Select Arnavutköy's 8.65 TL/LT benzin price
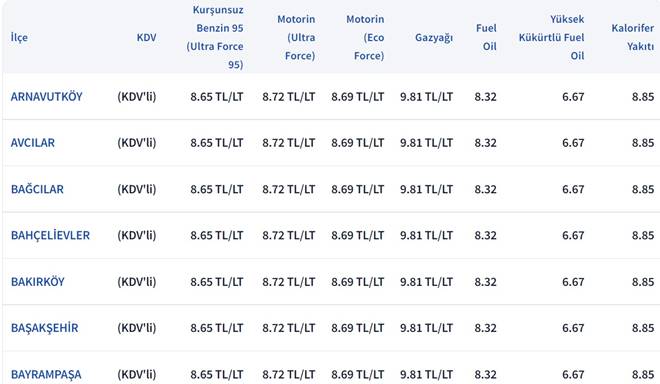This screenshot has width=660, height=384. [217, 97]
